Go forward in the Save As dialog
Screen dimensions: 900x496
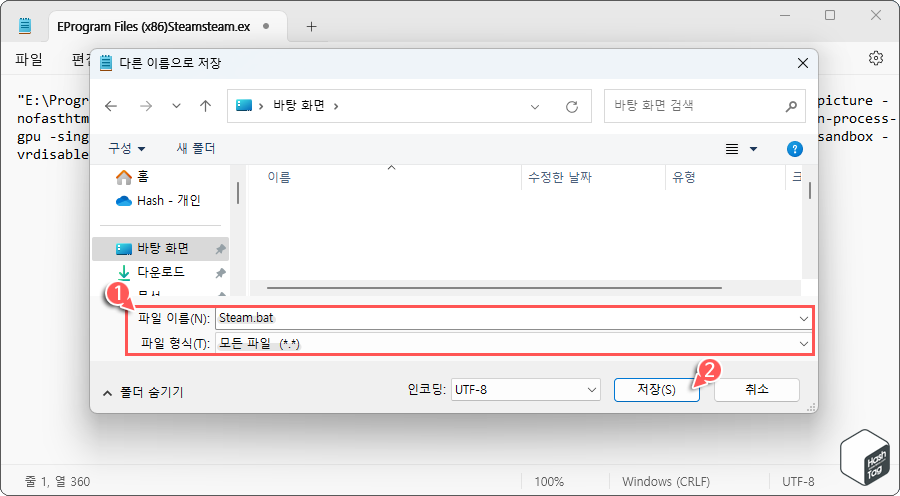tap(146, 106)
